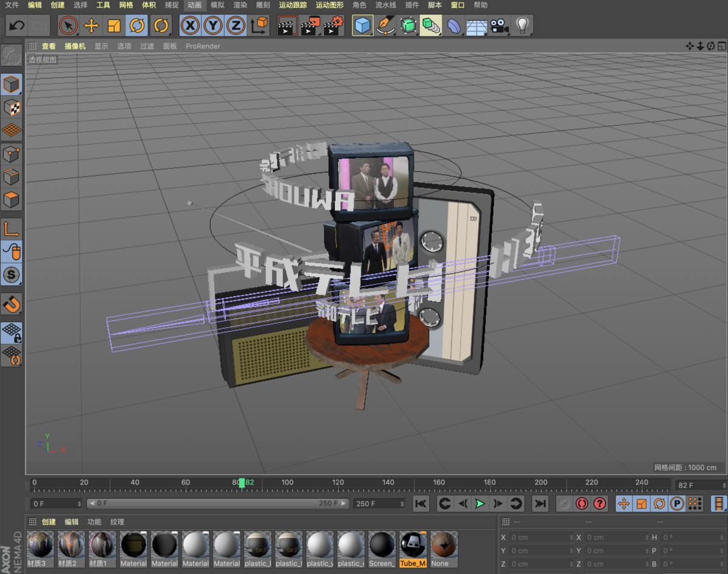Toggle Locked Workplane grid icon
The image size is (728, 574).
(x=12, y=333)
